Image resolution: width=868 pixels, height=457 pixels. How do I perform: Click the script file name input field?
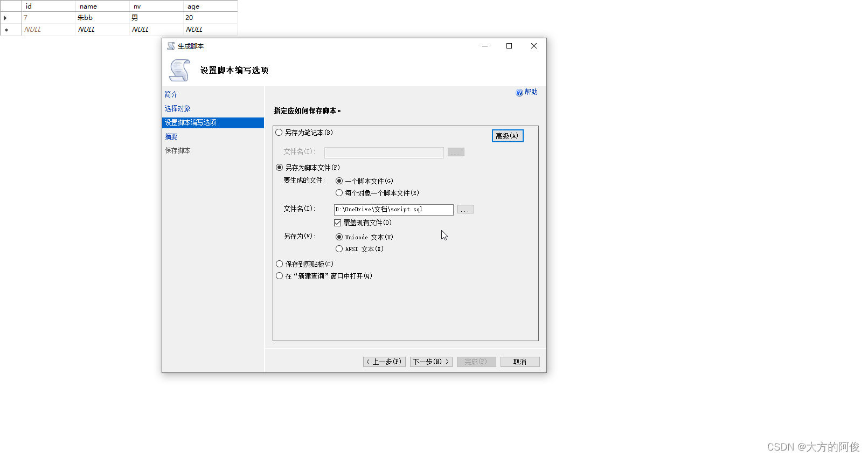[x=393, y=210]
